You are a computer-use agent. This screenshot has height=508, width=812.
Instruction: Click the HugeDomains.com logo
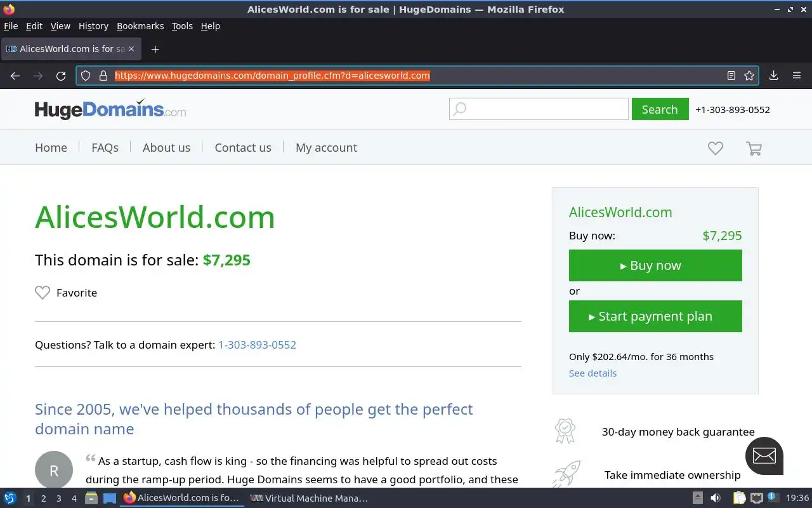[110, 109]
